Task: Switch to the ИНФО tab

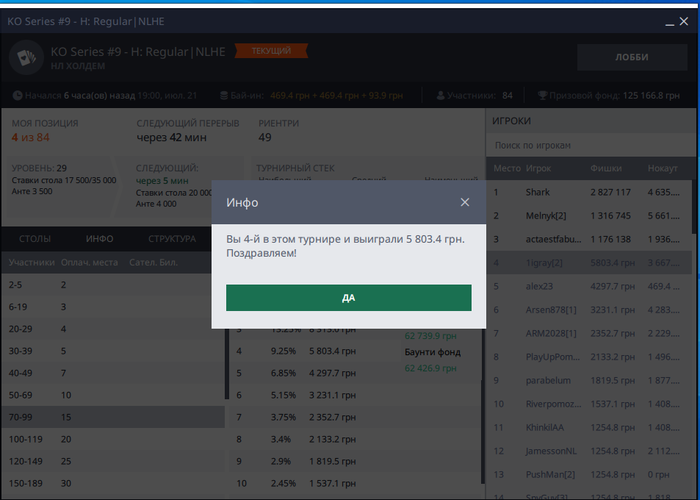Action: point(100,239)
